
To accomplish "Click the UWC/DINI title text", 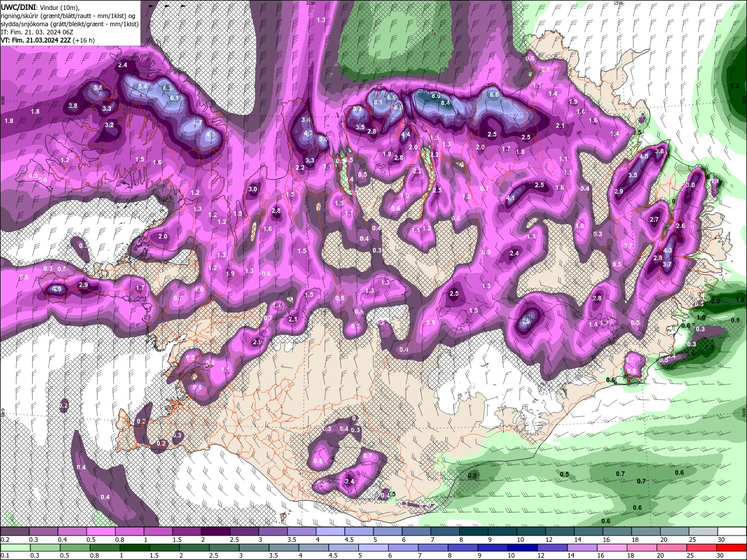I will (19, 6).
